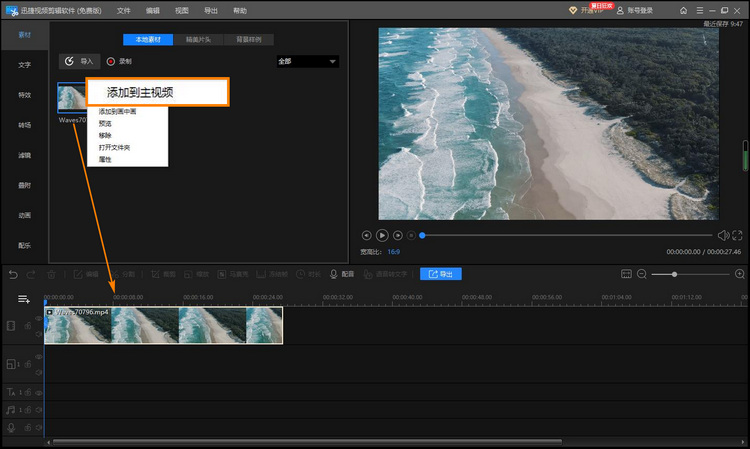The image size is (750, 449).
Task: Select the Waves70796.mp4 clip on the timeline
Action: 164,326
